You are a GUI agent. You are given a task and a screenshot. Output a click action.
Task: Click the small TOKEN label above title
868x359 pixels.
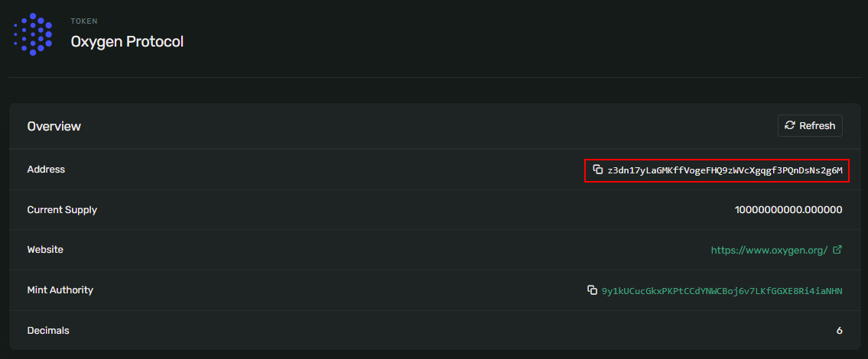click(x=84, y=21)
